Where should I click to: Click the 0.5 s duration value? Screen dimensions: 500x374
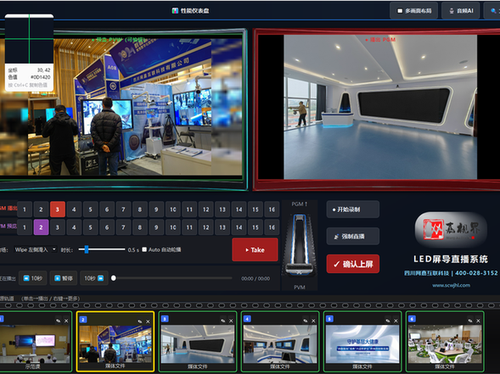point(133,250)
